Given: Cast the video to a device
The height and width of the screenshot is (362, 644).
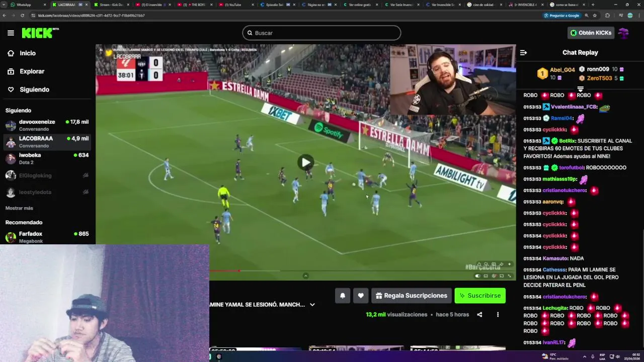Looking at the screenshot, I should [502, 276].
